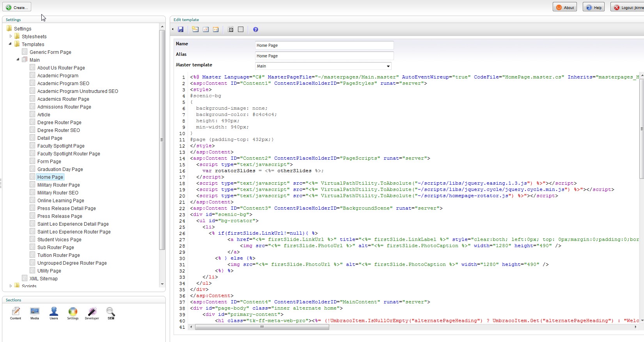Open the Admissions Router Page template
Screen dimensions: 644x342
coord(64,107)
